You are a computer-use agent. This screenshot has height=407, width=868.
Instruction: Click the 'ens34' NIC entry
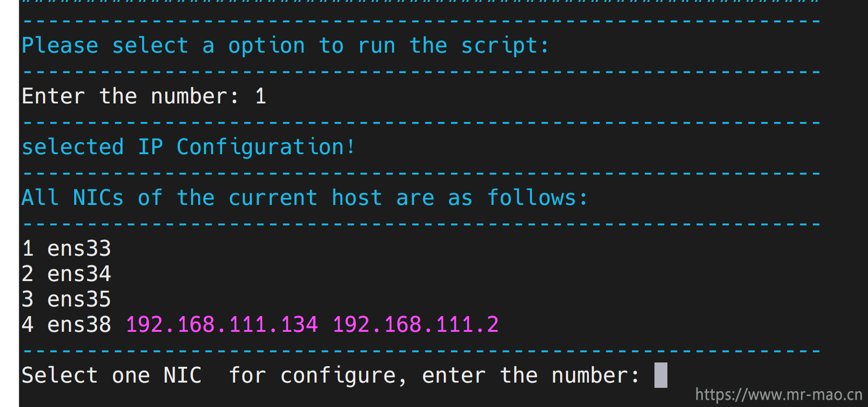[79, 274]
